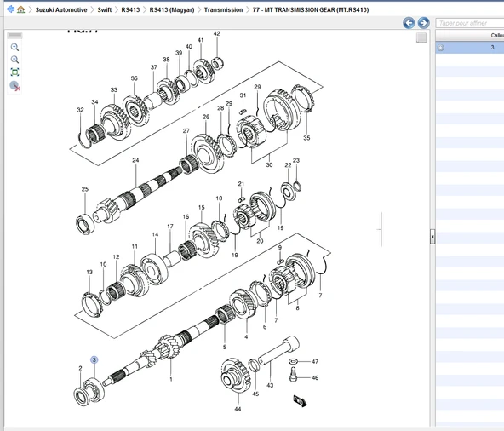Screen dimensions: 504x431
Task: Go to previous figure with left arrow button
Action: 409,23
